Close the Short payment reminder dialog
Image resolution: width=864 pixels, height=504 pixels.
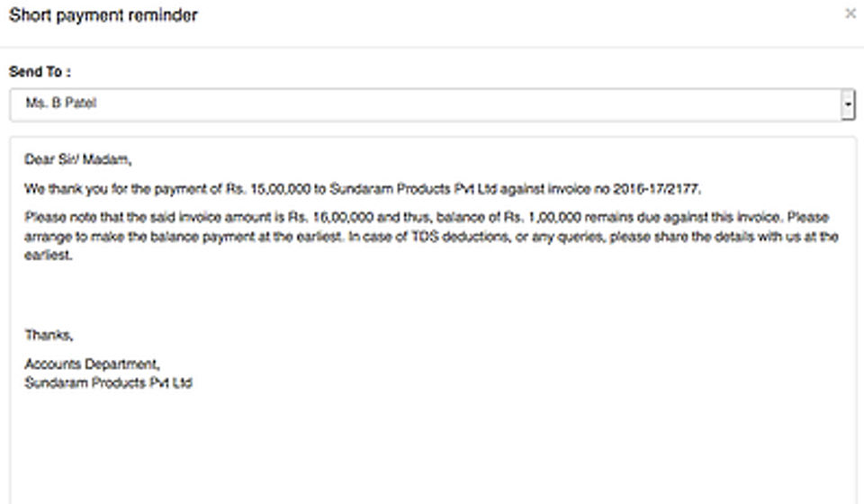point(850,13)
